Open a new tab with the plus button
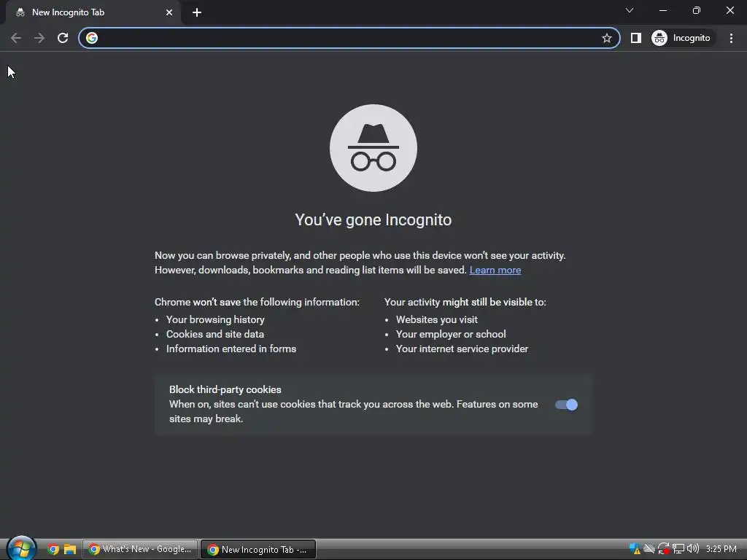The width and height of the screenshot is (747, 560). [197, 12]
